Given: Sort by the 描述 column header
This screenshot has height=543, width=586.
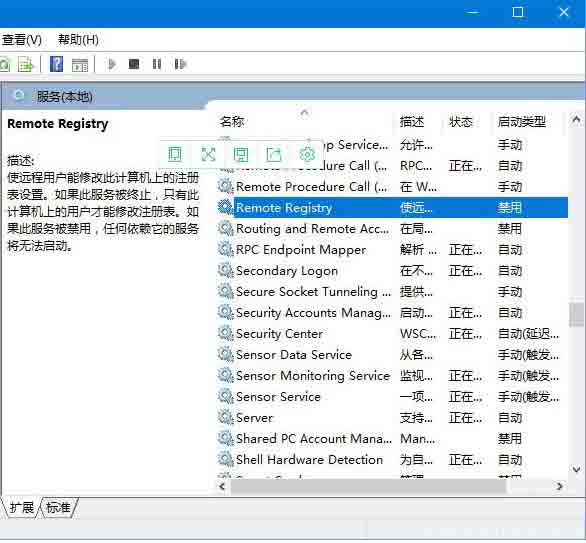Looking at the screenshot, I should point(411,121).
